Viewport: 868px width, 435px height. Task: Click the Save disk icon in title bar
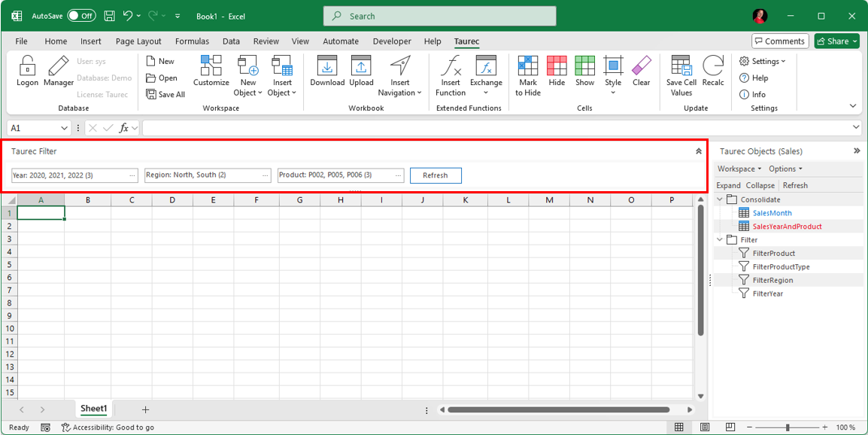click(x=110, y=16)
